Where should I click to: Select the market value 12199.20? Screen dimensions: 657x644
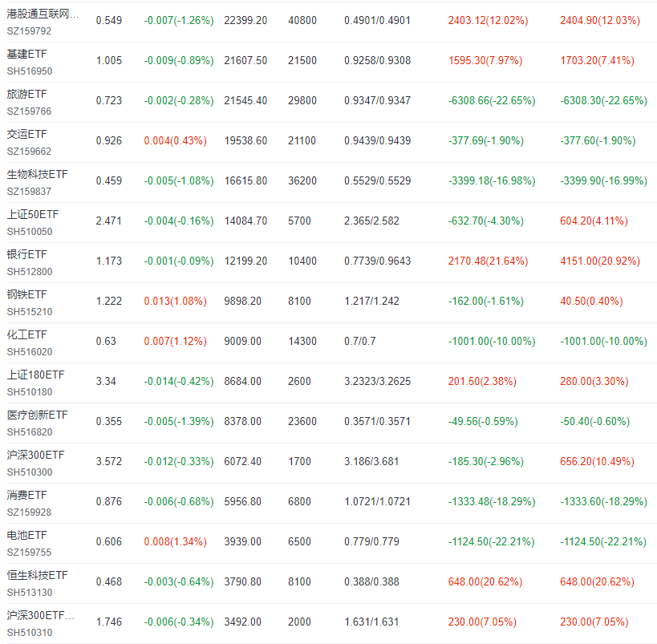pos(245,261)
